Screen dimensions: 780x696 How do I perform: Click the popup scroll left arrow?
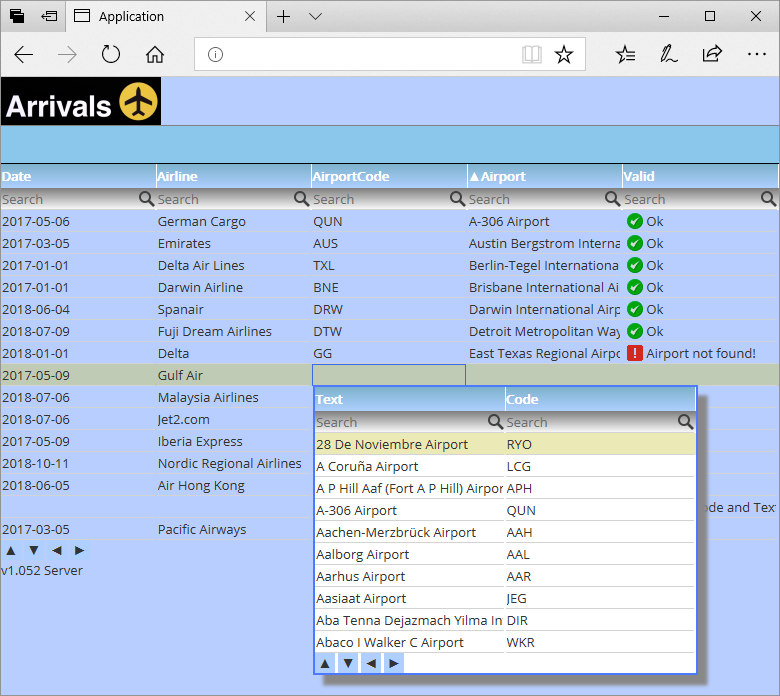[x=371, y=663]
